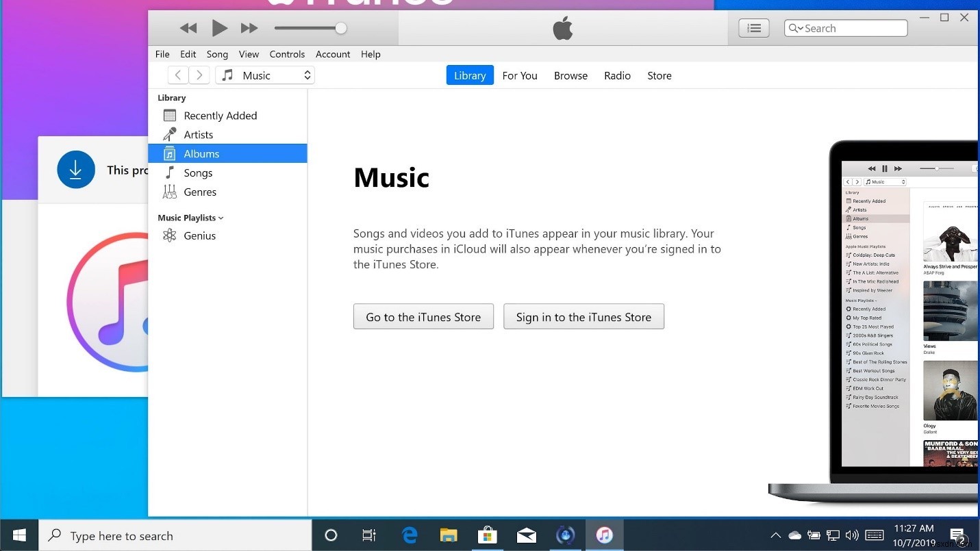
Task: Click the rewind playback icon
Action: click(188, 28)
